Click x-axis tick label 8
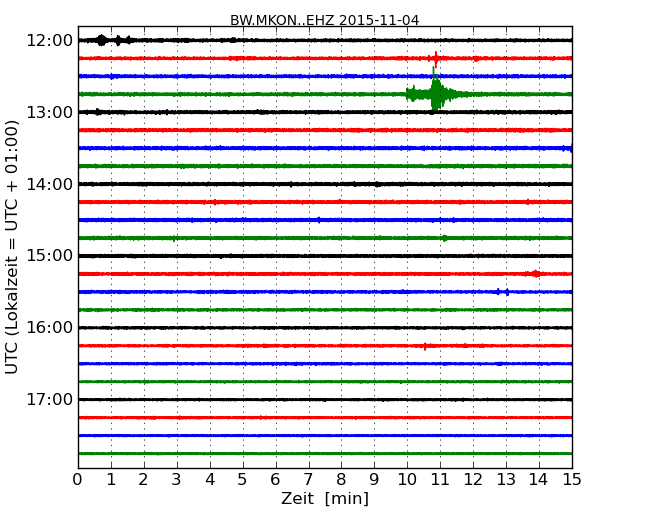Viewport: 650px width, 520px height. pyautogui.click(x=341, y=480)
